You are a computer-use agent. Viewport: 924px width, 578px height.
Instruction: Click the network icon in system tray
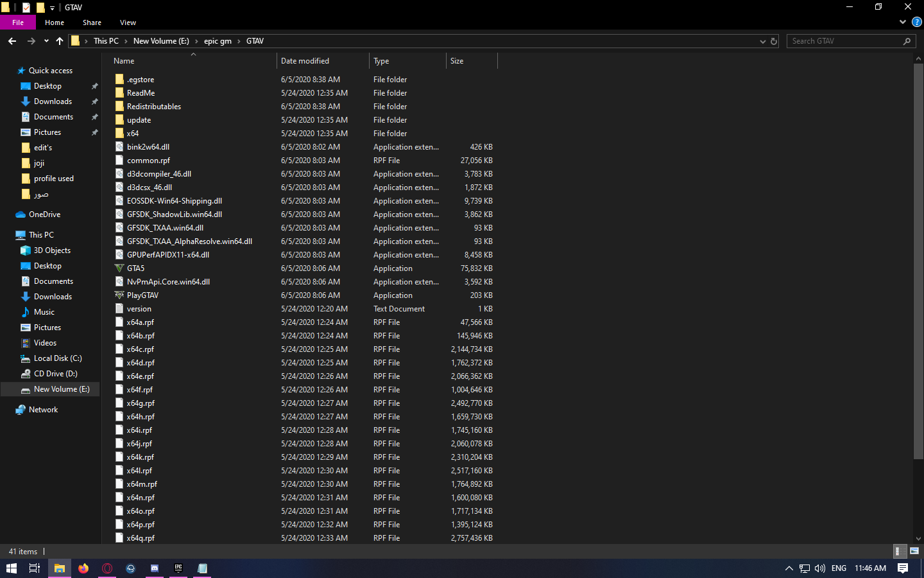coord(803,568)
